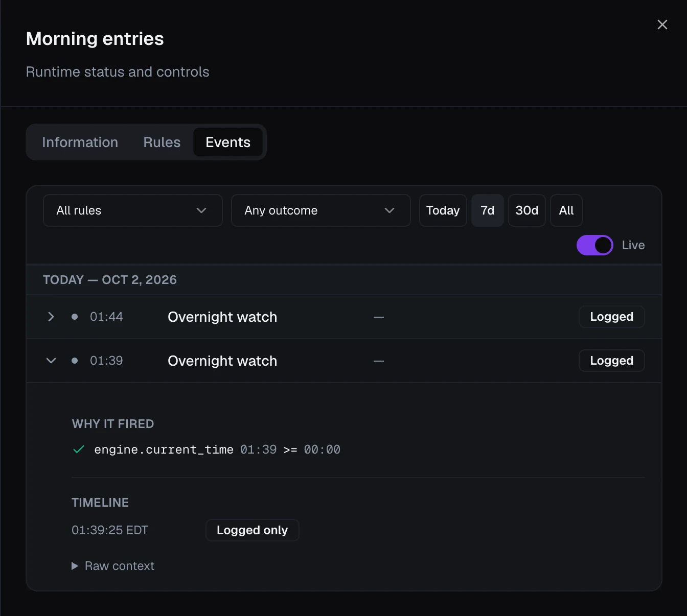Click the TIMELINE heading

point(100,503)
